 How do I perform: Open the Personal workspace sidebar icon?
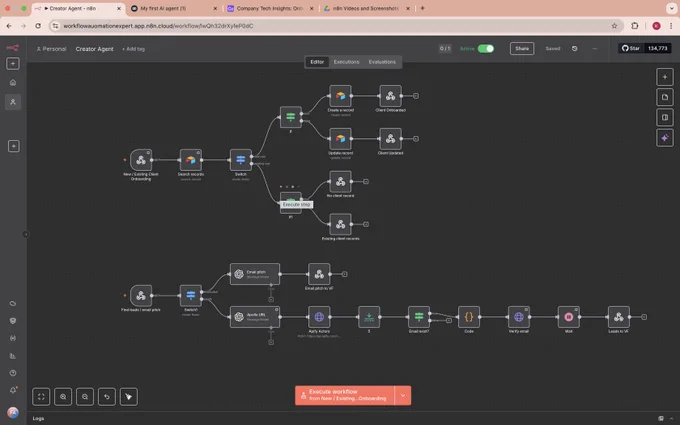click(13, 102)
